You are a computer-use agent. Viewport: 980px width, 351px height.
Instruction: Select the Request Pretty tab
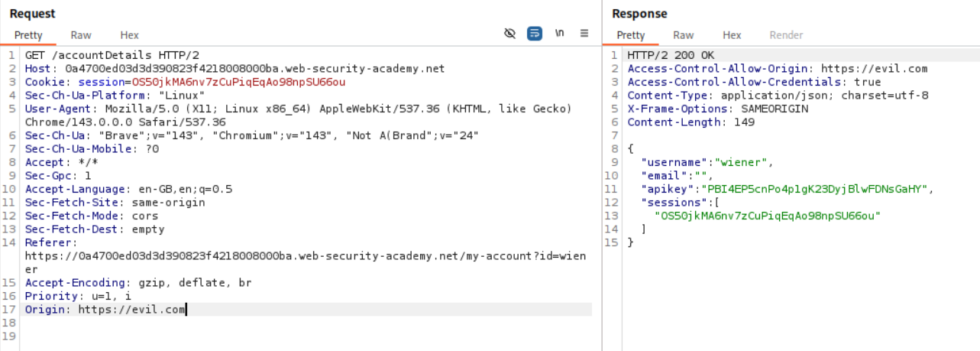28,35
